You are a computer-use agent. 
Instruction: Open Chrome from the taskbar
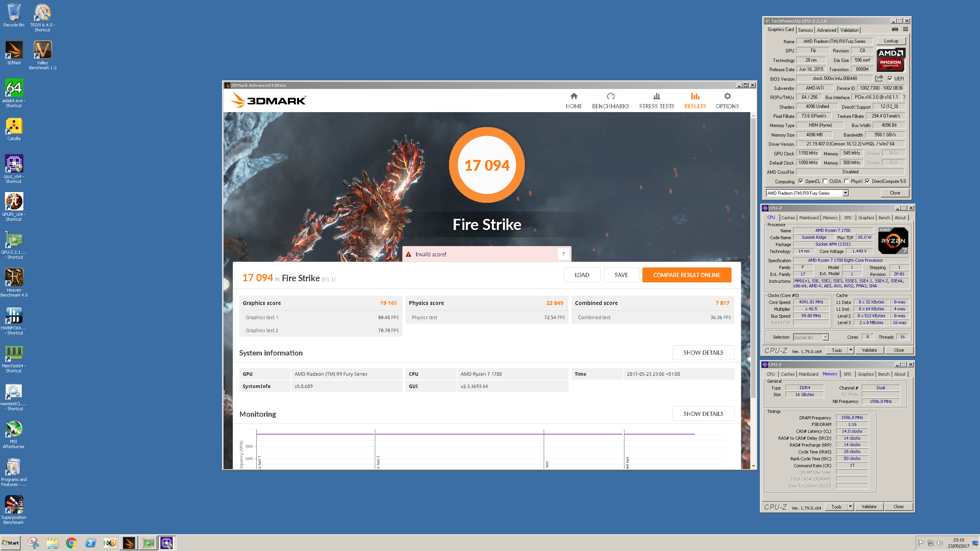click(x=72, y=543)
